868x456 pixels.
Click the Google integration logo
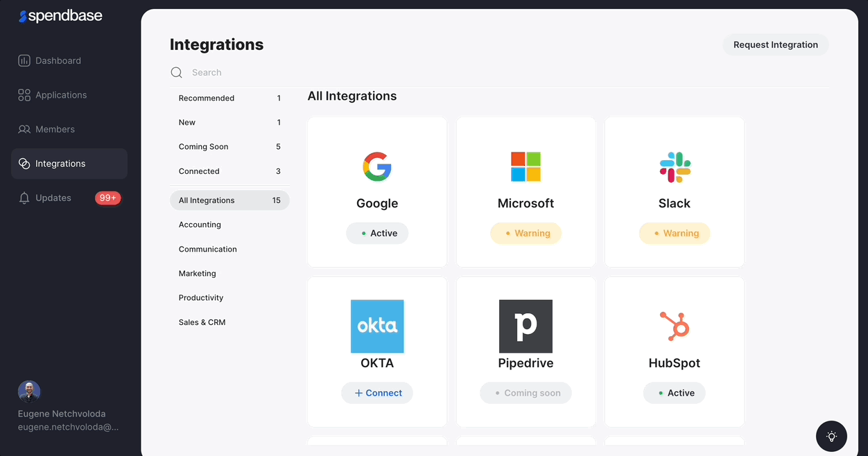[377, 167]
